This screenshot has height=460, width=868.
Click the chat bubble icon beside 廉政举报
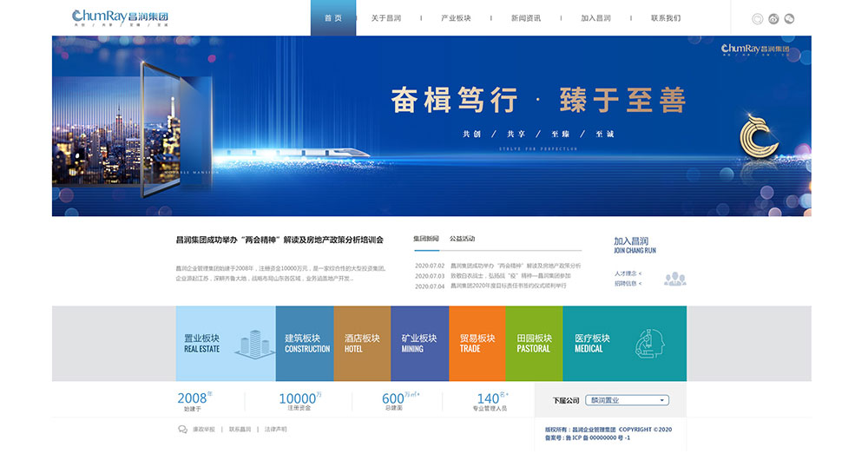pyautogui.click(x=182, y=430)
